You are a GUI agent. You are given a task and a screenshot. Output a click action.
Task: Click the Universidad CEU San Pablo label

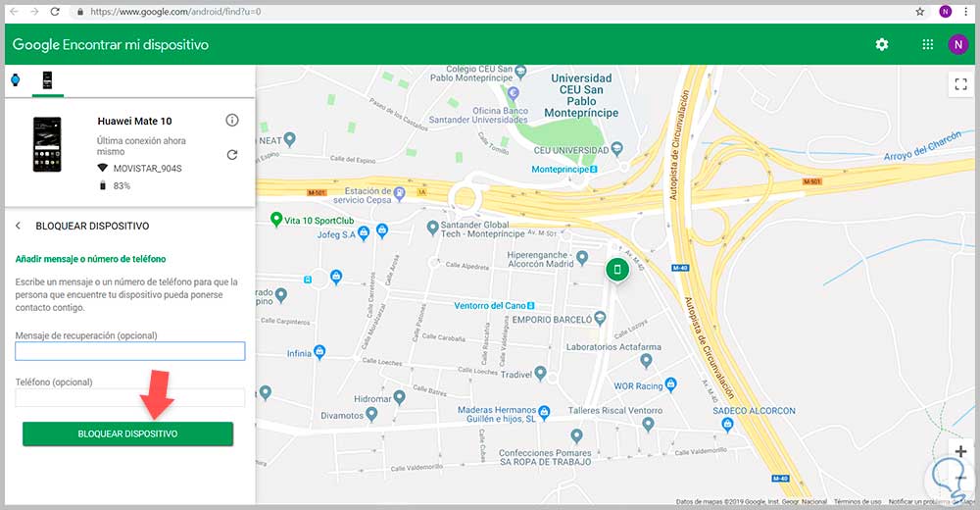(x=581, y=95)
